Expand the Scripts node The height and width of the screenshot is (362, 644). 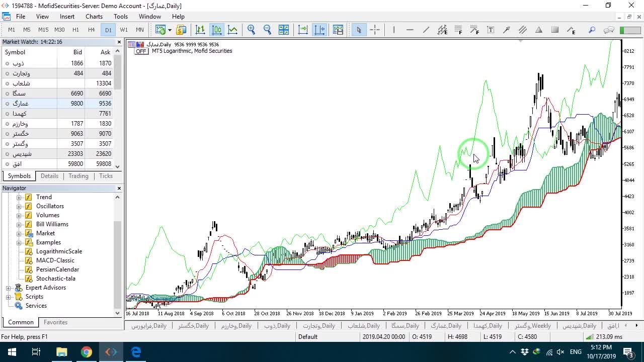tap(9, 297)
